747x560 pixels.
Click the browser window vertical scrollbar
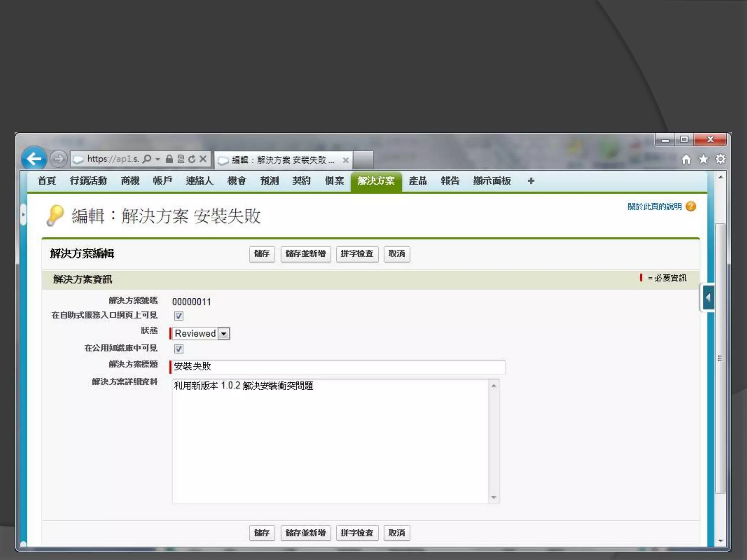click(x=720, y=357)
